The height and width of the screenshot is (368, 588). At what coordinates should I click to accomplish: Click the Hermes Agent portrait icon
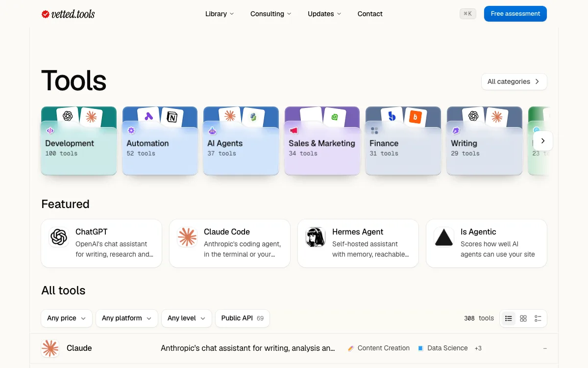[316, 237]
